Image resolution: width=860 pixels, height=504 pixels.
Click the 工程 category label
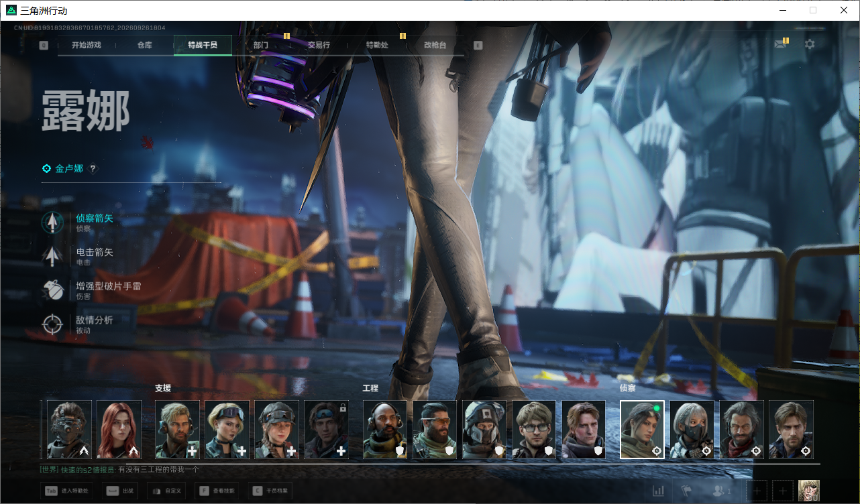click(x=371, y=388)
